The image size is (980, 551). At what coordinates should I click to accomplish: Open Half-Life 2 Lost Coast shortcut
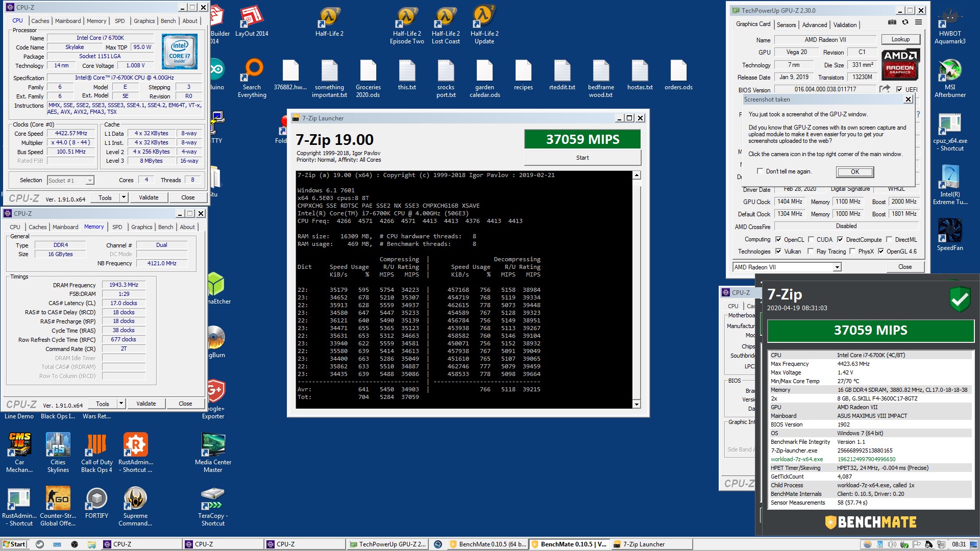(x=446, y=25)
